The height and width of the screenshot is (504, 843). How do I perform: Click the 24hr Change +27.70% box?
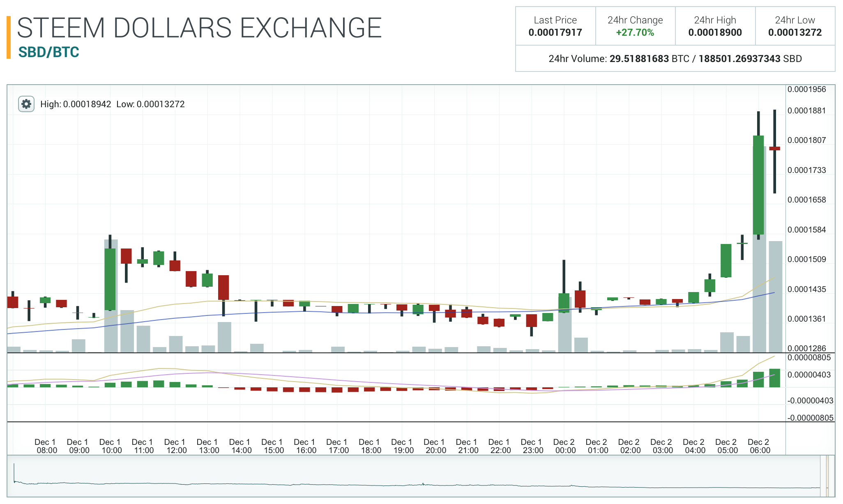click(x=635, y=26)
